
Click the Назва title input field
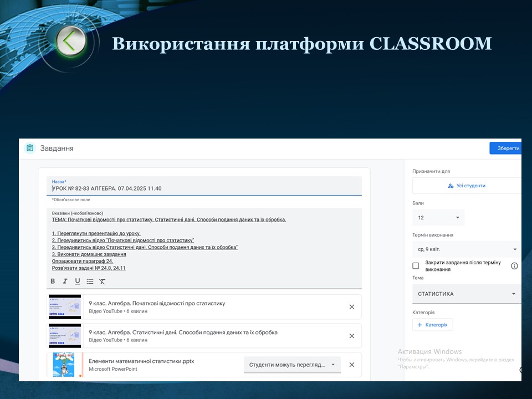coord(204,188)
